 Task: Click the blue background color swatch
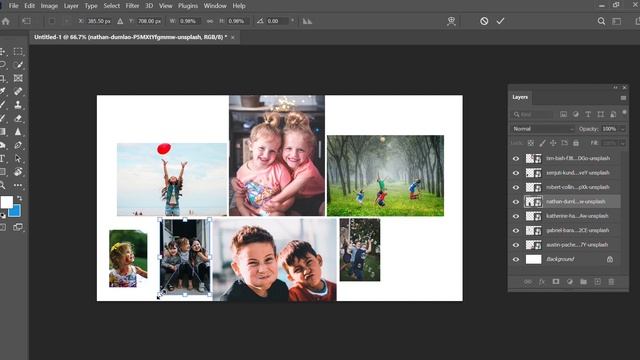[15, 211]
